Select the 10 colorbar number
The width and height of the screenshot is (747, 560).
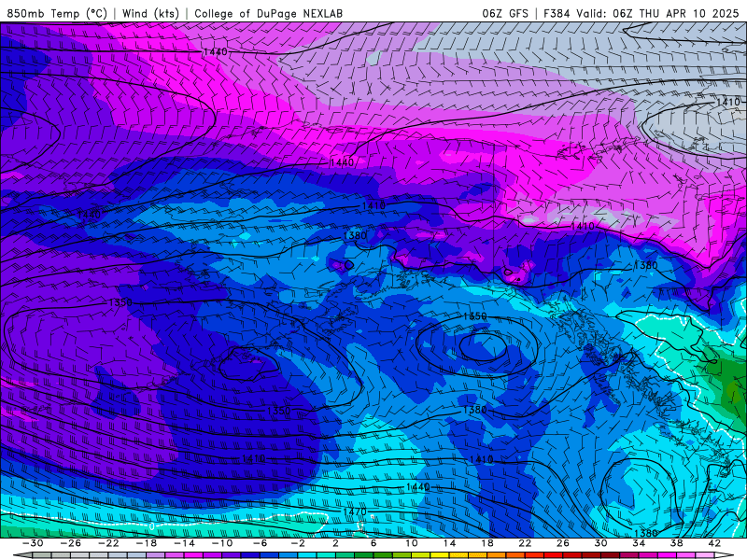coord(412,543)
